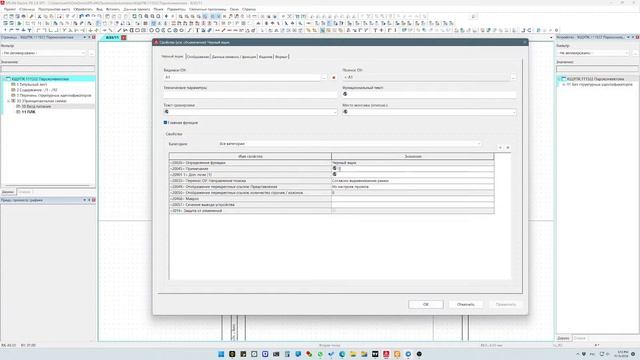Click the red EPLAN icon on the taskbar
The width and height of the screenshot is (640, 360).
[x=386, y=354]
